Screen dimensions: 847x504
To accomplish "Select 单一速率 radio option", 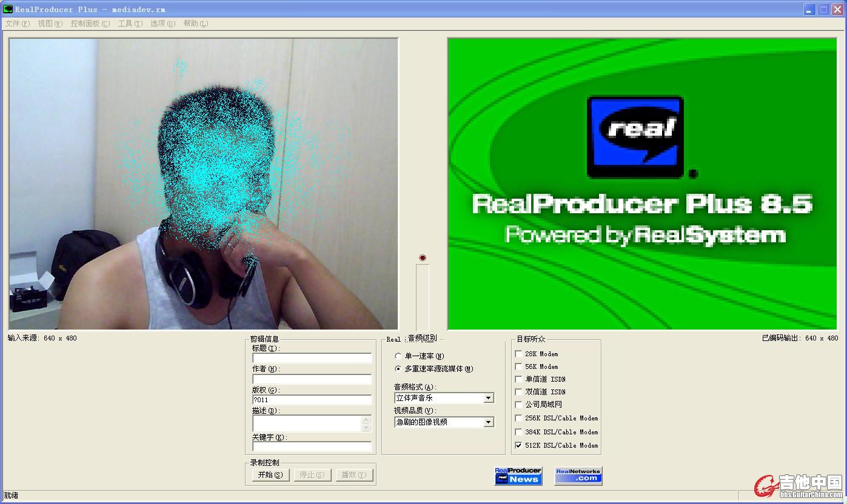I will click(398, 356).
